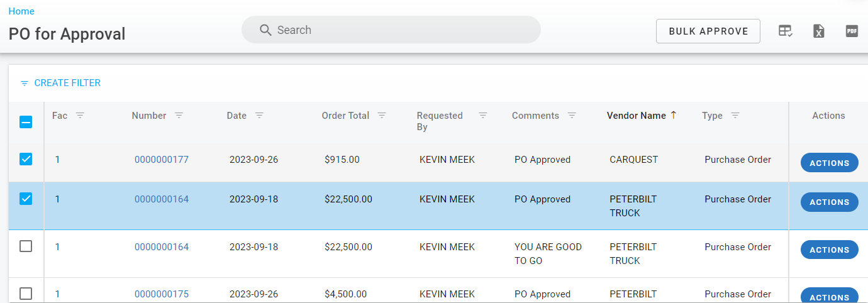Export the list to Excel

(818, 31)
